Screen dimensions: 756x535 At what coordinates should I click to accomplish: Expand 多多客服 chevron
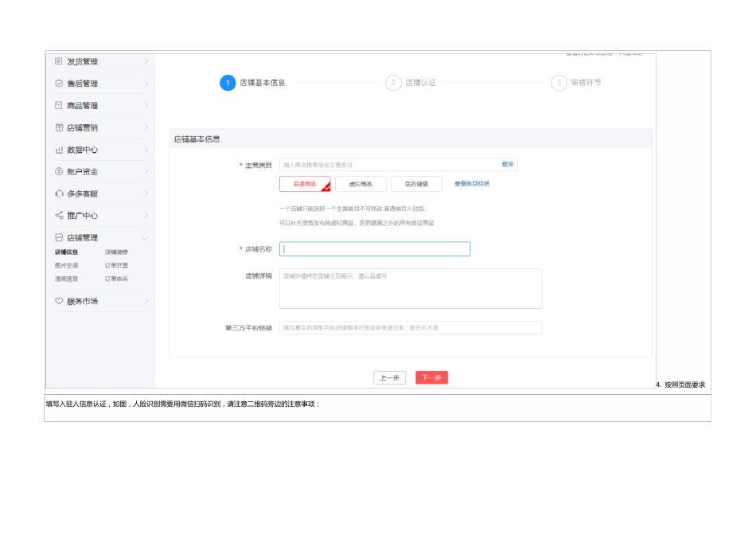coord(146,193)
